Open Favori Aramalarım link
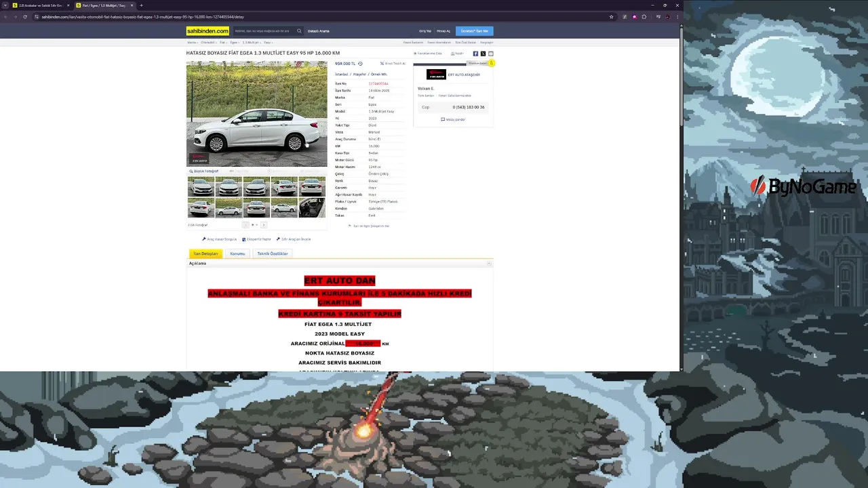This screenshot has height=488, width=868. pyautogui.click(x=439, y=42)
